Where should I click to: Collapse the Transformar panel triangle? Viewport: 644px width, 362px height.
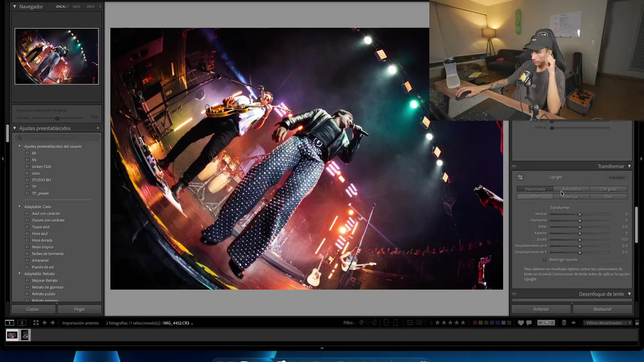click(x=629, y=166)
